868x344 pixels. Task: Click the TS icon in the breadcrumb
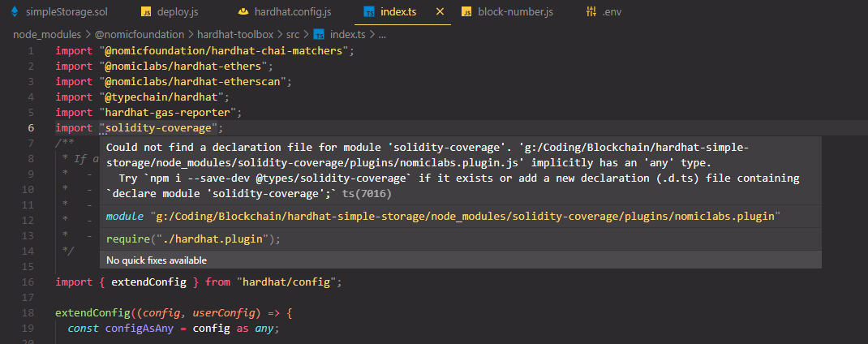click(x=319, y=35)
